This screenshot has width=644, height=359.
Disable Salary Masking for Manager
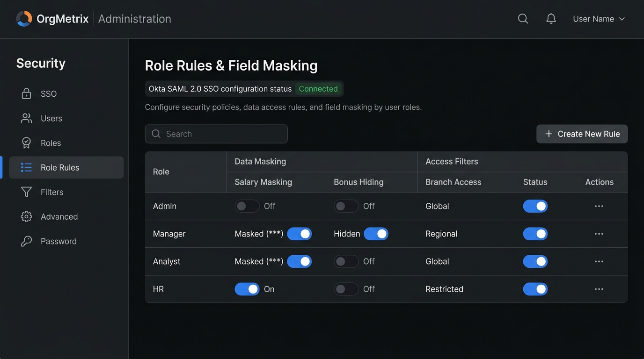pyautogui.click(x=300, y=234)
